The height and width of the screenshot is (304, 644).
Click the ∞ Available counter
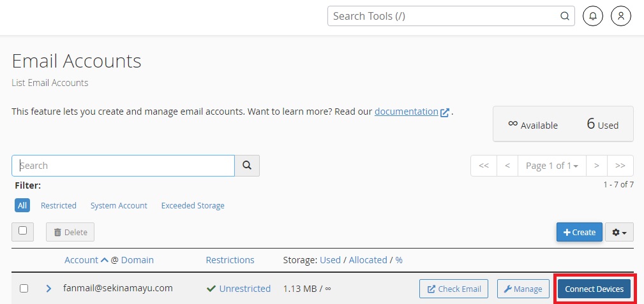[x=533, y=124]
